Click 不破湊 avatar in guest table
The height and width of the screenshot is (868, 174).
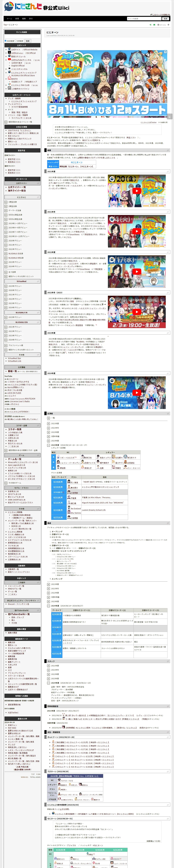69,498
